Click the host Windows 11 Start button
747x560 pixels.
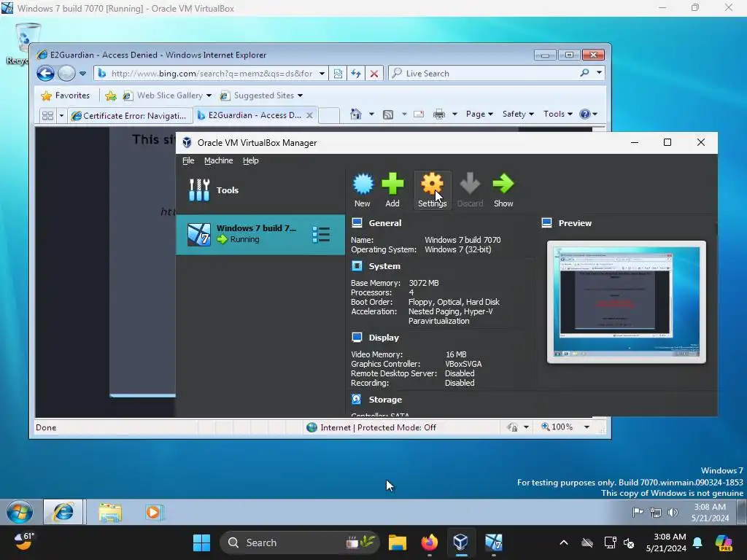201,542
